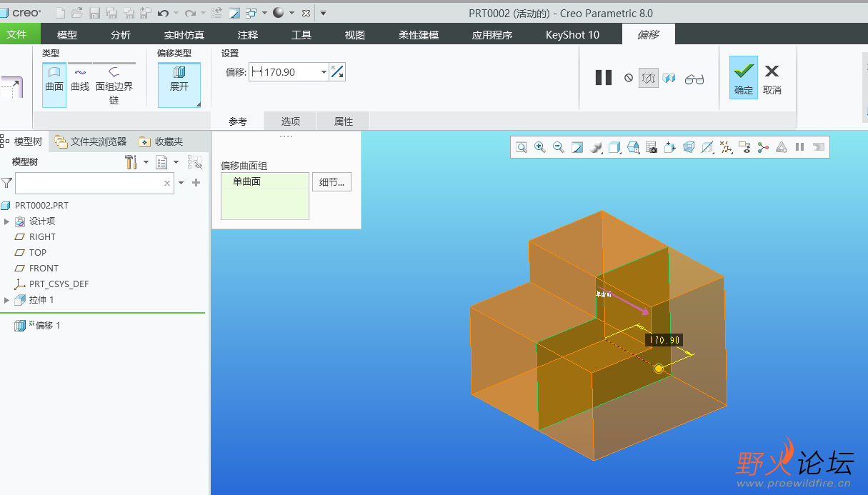Click the close window icon in the quick access toolbar
The image size is (868, 495).
point(306,13)
